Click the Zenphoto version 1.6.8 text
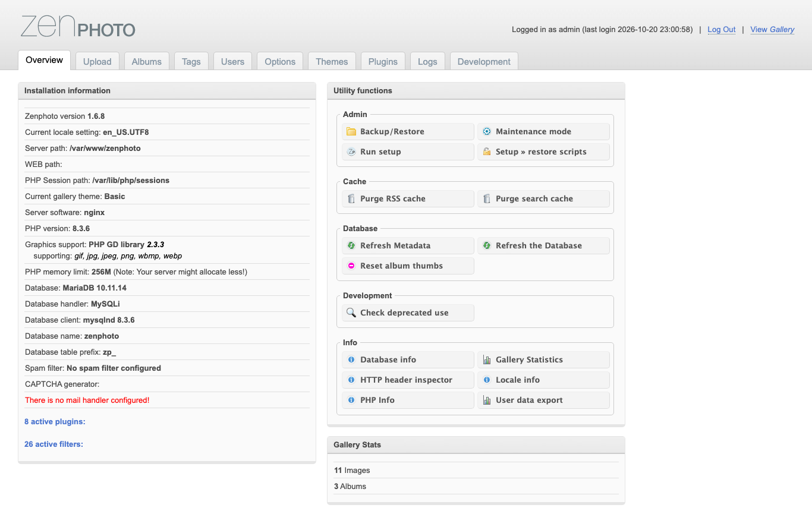 click(x=65, y=116)
